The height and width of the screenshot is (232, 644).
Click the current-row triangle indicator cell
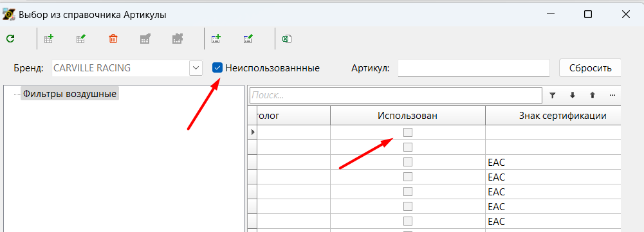point(253,132)
